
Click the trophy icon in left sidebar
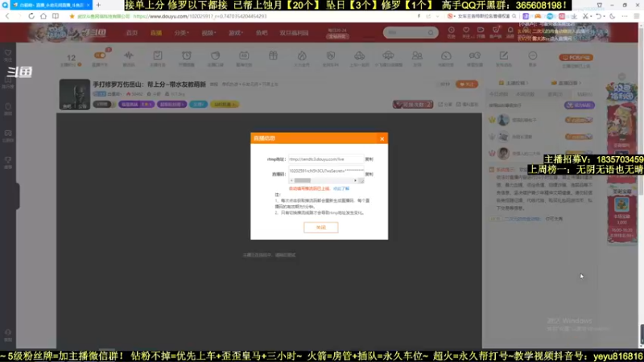click(x=8, y=160)
